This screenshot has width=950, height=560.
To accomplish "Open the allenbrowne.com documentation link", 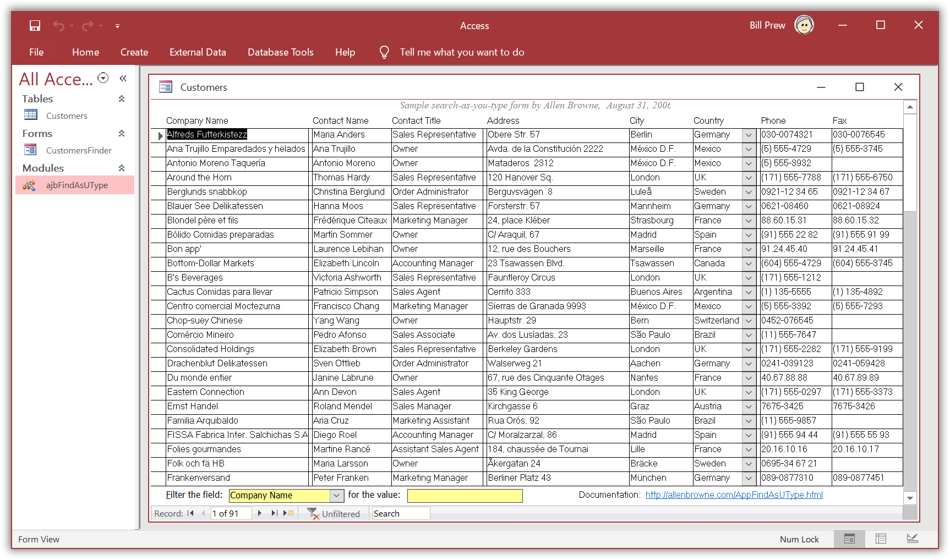I will pyautogui.click(x=734, y=495).
